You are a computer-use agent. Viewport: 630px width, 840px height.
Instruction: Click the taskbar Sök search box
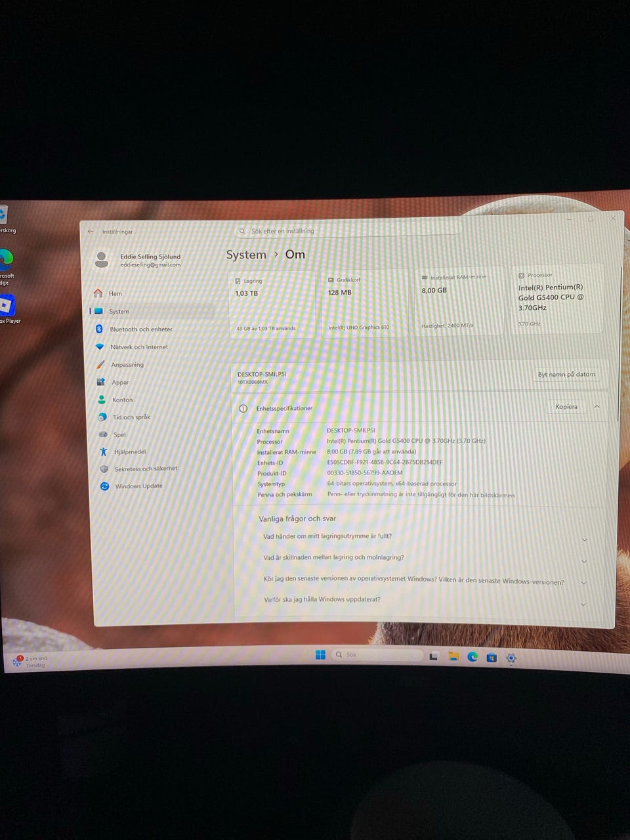377,655
